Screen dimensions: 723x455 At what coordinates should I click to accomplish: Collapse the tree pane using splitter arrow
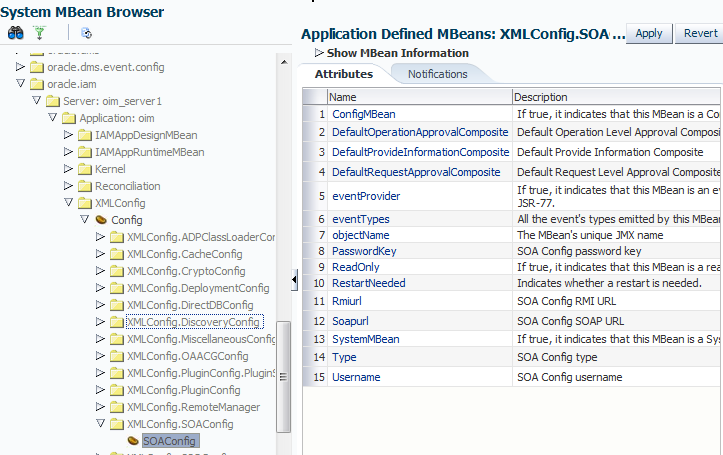pyautogui.click(x=294, y=280)
